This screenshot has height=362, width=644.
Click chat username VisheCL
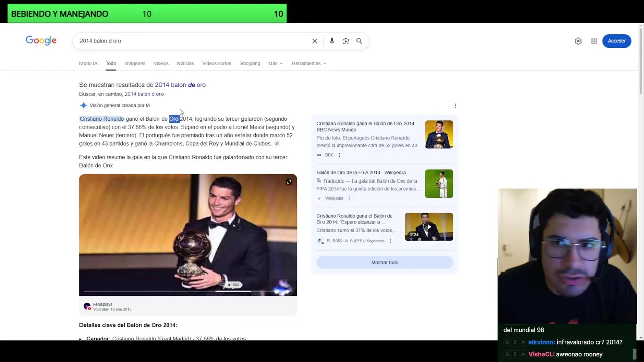(541, 354)
